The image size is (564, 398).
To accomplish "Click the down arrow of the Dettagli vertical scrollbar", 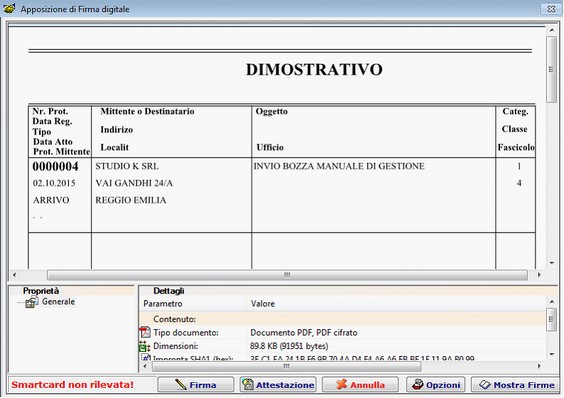I will tap(551, 355).
